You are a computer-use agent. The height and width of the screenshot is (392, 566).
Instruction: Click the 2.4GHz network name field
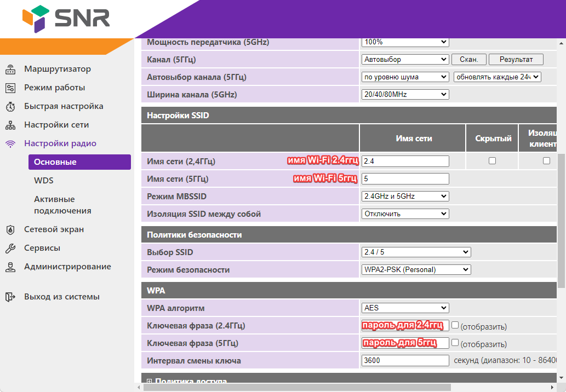coord(405,161)
